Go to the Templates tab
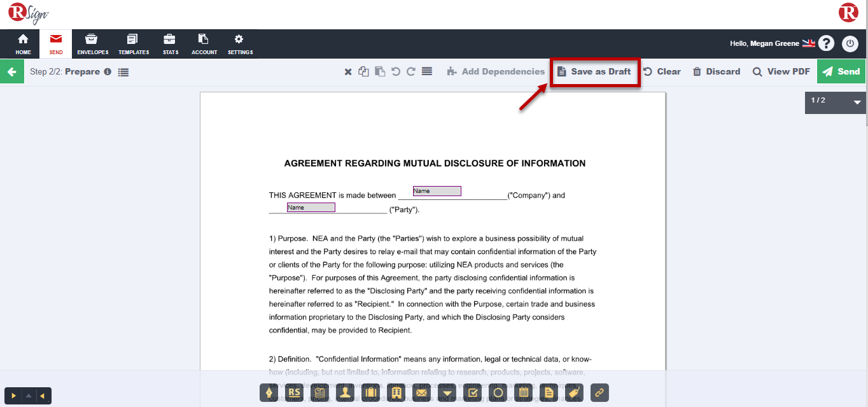The height and width of the screenshot is (407, 868). pyautogui.click(x=134, y=44)
